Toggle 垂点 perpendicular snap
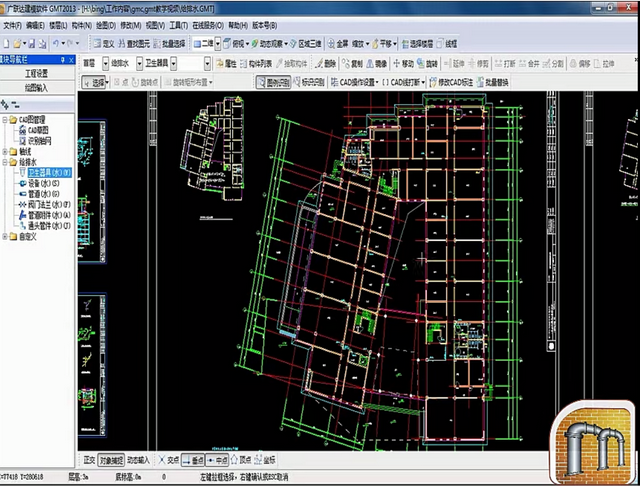 point(193,460)
